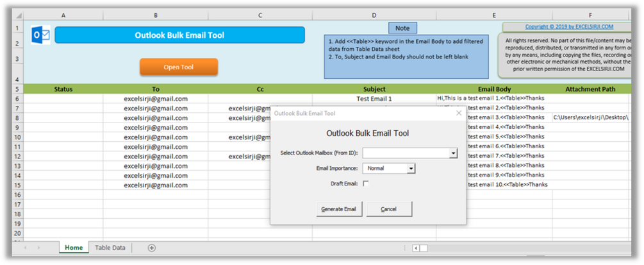Select column E header

494,15
